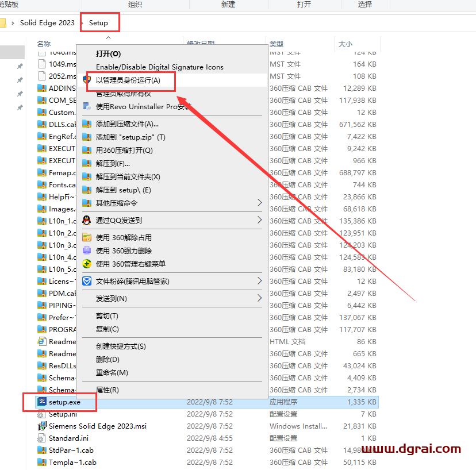Click the 21,831 KB size value
Image resolution: width=476 pixels, height=470 pixels.
click(x=360, y=426)
